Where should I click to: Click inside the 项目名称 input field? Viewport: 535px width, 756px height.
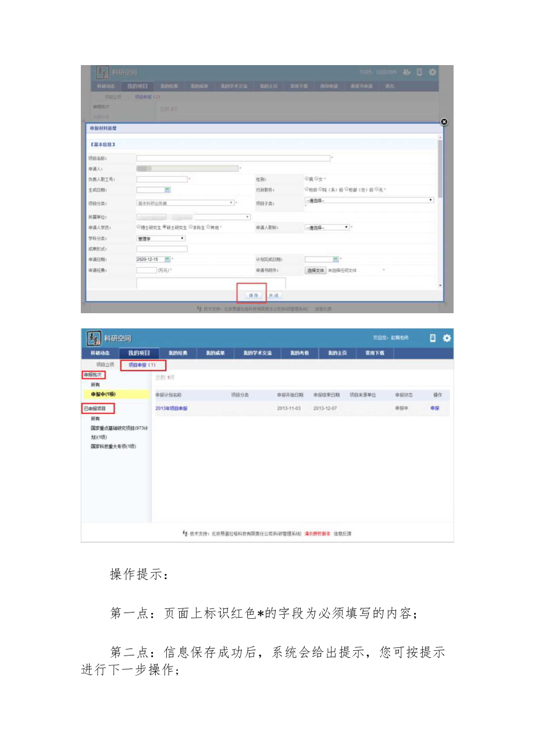click(233, 158)
